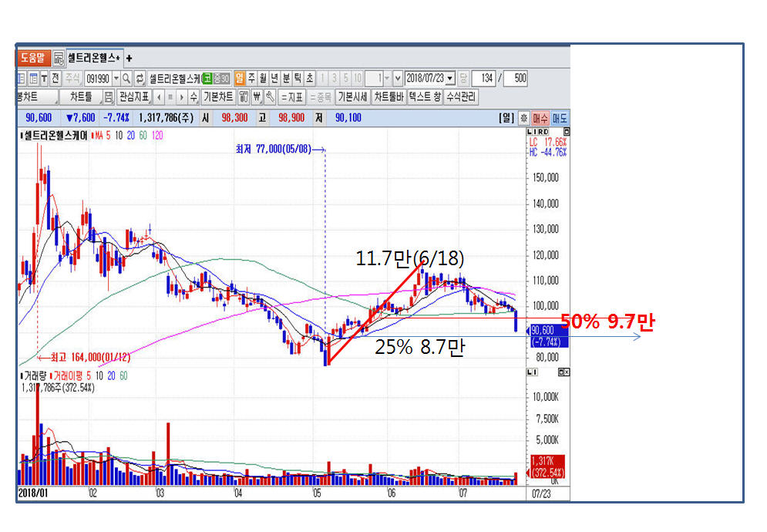The height and width of the screenshot is (532, 767).
Task: Click the swap/refresh arrows icon beside search
Action: (x=140, y=78)
